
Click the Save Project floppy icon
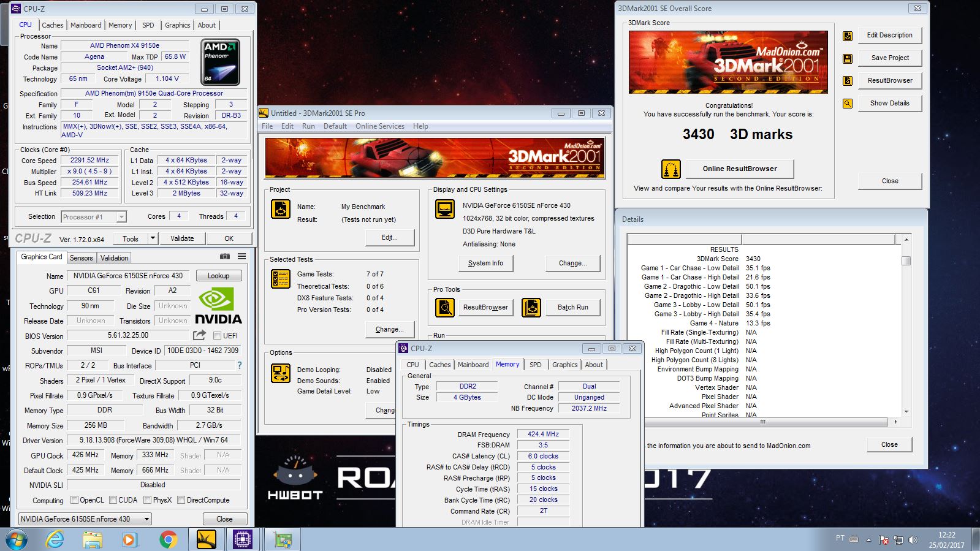pyautogui.click(x=848, y=58)
